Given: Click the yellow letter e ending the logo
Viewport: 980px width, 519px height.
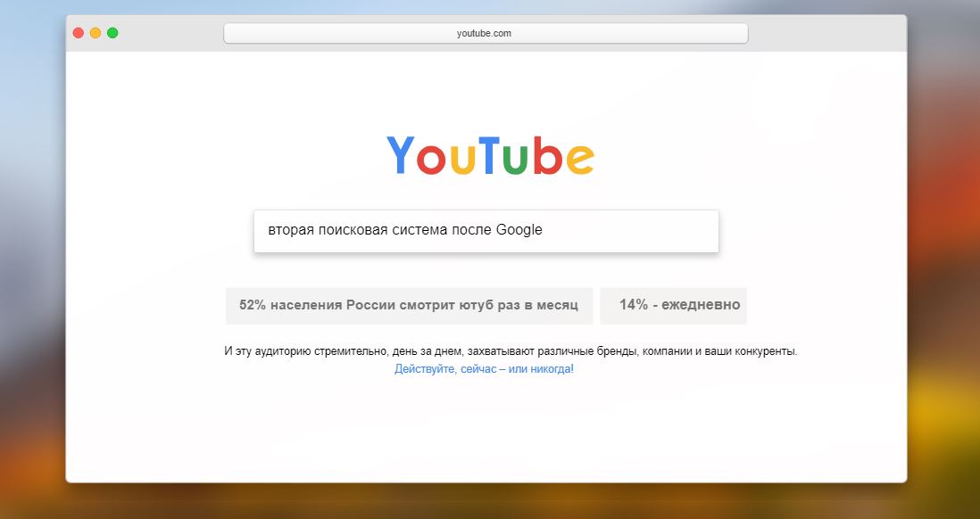Looking at the screenshot, I should pyautogui.click(x=580, y=160).
